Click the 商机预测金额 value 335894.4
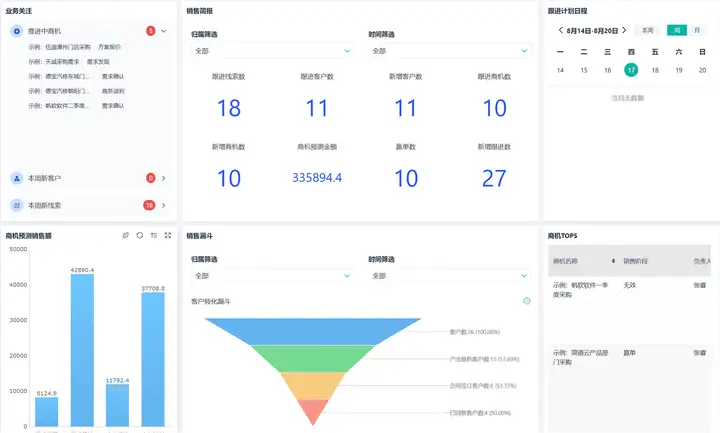Screen dimensions: 720x433 (x=317, y=178)
